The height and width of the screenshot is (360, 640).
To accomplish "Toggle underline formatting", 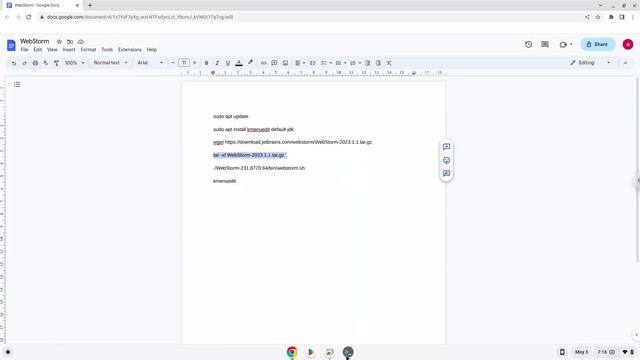I will click(x=228, y=63).
